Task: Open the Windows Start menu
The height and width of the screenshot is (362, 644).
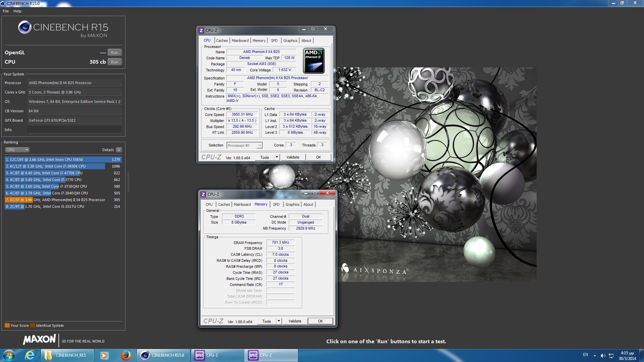Action: (9, 355)
